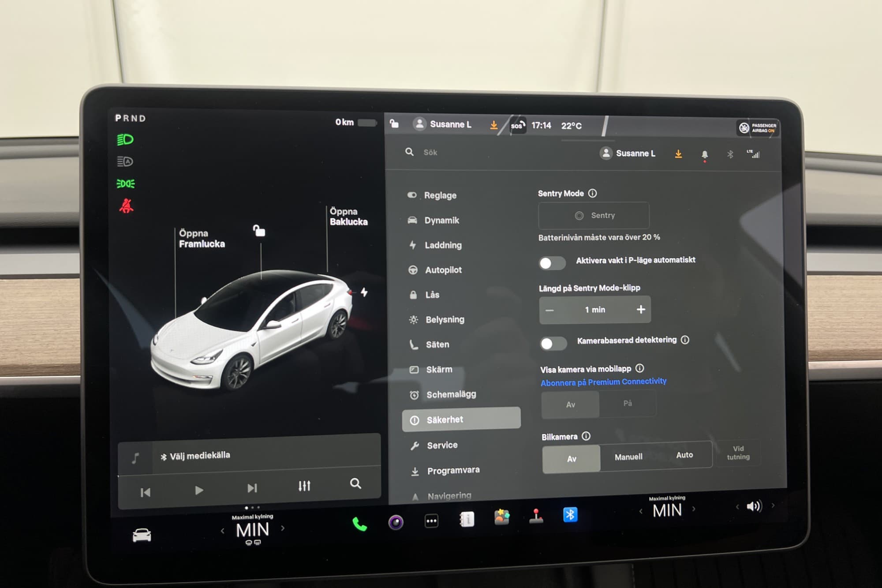882x588 pixels.
Task: Select På for Visa kamera via mobilapp
Action: [628, 403]
